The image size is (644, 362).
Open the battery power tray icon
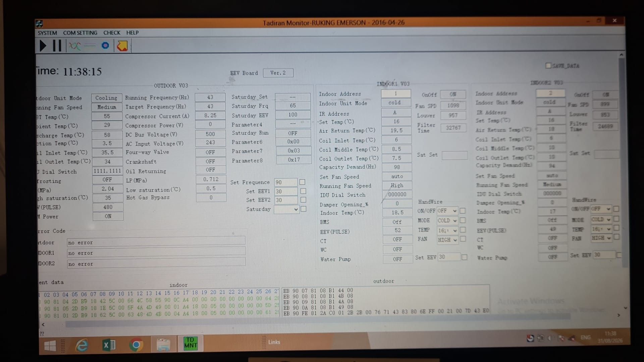coord(540,338)
